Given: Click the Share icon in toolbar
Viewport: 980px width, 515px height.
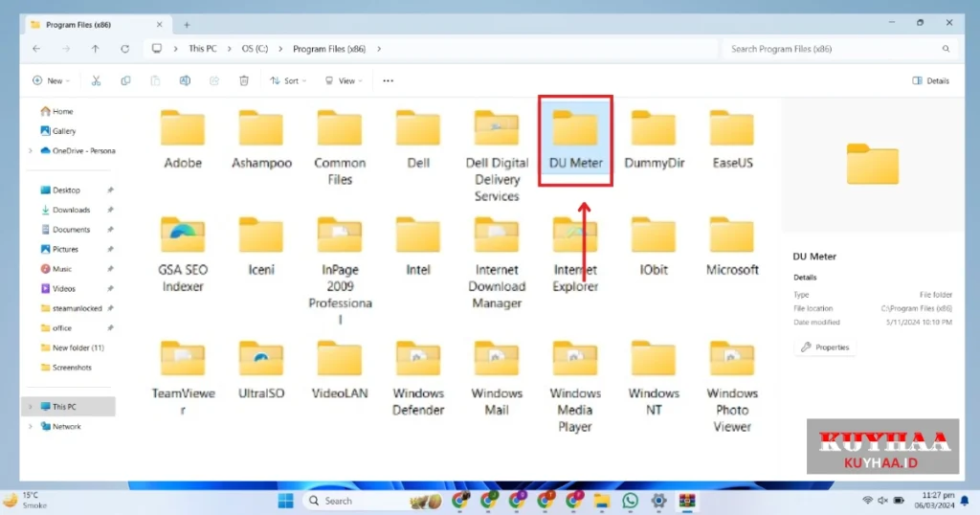Looking at the screenshot, I should pos(214,80).
